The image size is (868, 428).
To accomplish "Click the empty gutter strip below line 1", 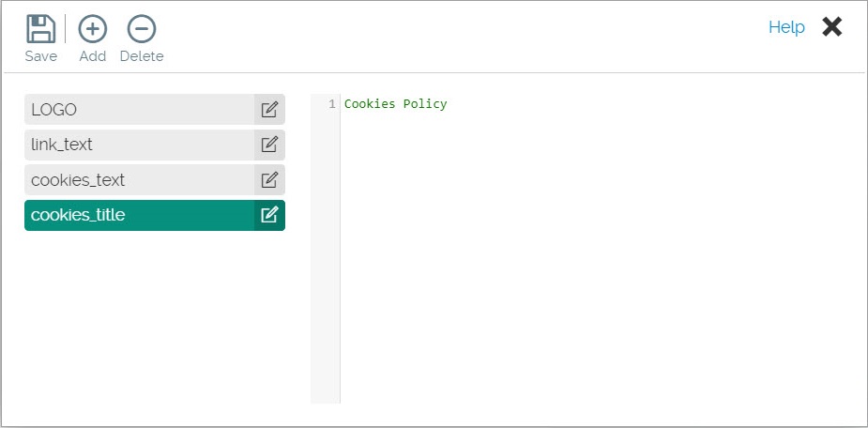I will (325, 263).
